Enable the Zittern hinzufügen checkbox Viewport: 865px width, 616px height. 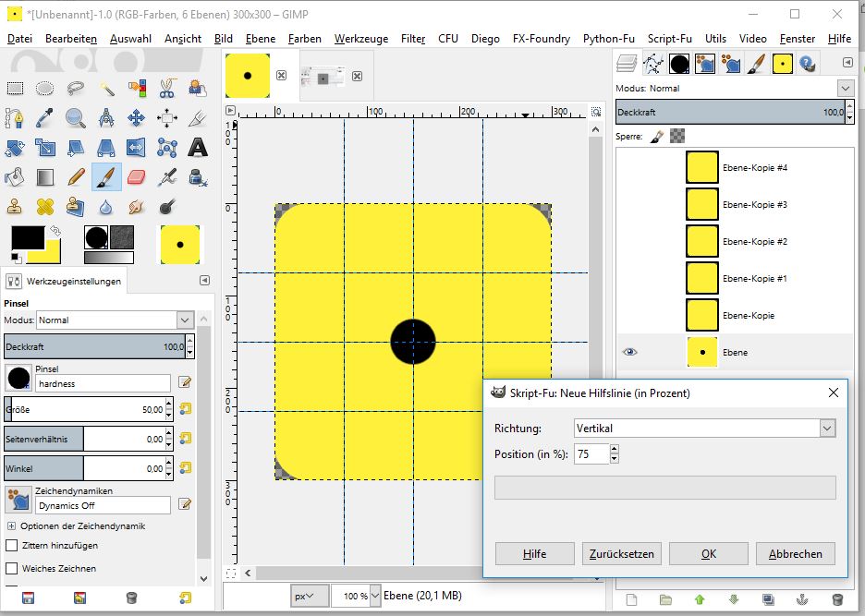pyautogui.click(x=12, y=546)
